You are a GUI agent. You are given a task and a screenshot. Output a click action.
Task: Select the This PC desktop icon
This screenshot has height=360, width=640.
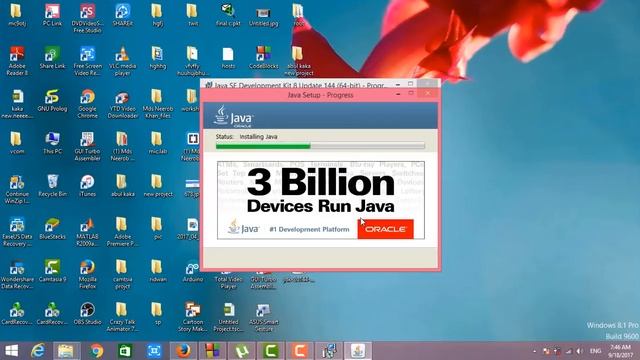click(x=52, y=143)
